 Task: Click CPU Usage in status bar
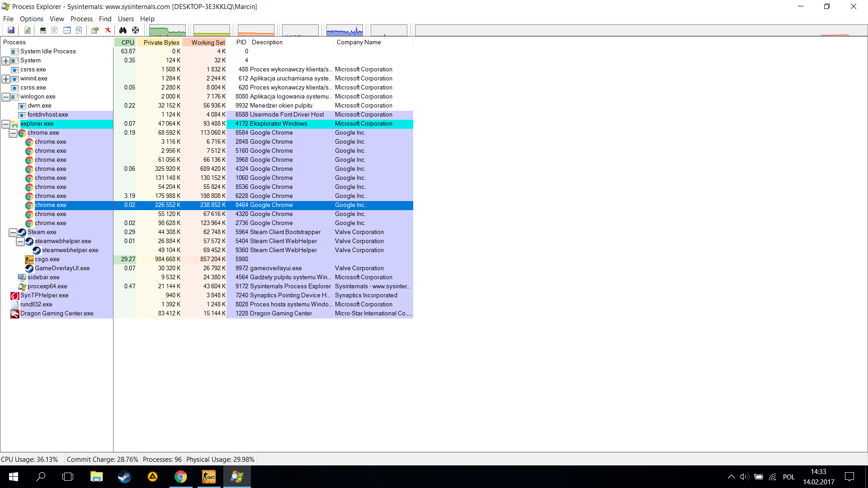[29, 460]
